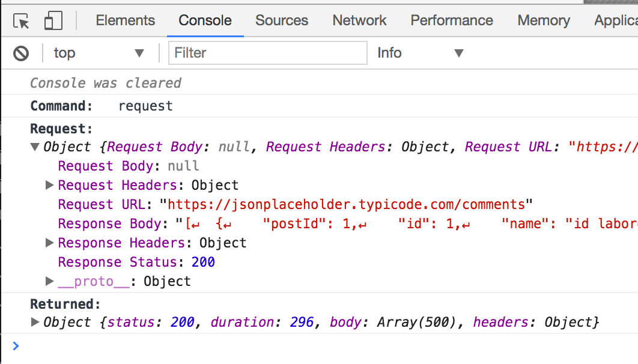This screenshot has width=638, height=364.
Task: Switch to the Elements tab
Action: 125,20
